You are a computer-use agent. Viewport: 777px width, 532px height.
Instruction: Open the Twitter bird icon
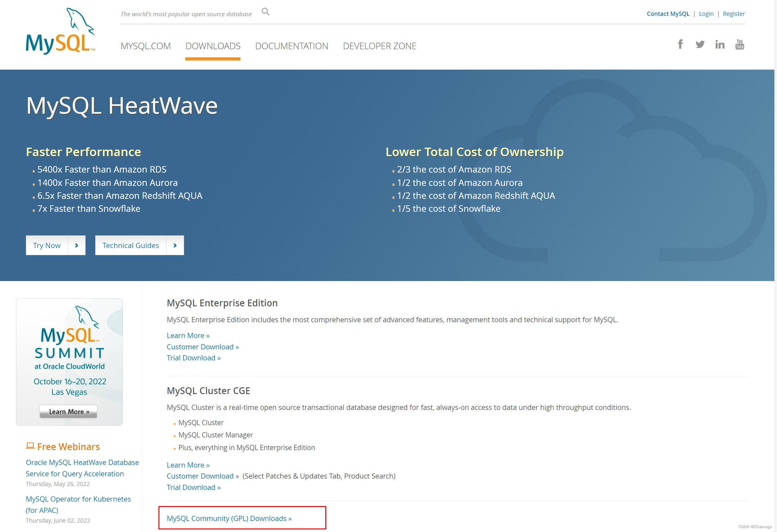pos(700,44)
